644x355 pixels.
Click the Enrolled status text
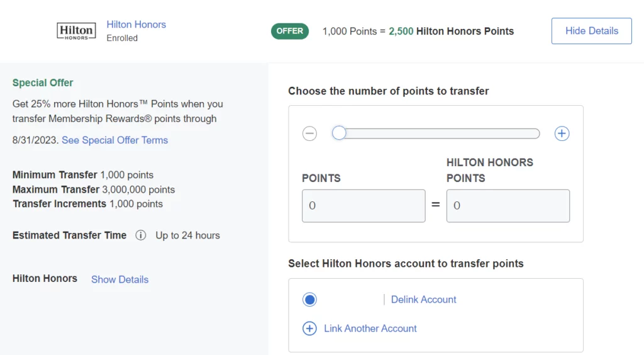coord(122,38)
